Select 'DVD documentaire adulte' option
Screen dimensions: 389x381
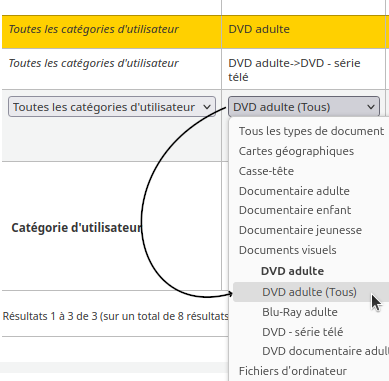coord(325,351)
